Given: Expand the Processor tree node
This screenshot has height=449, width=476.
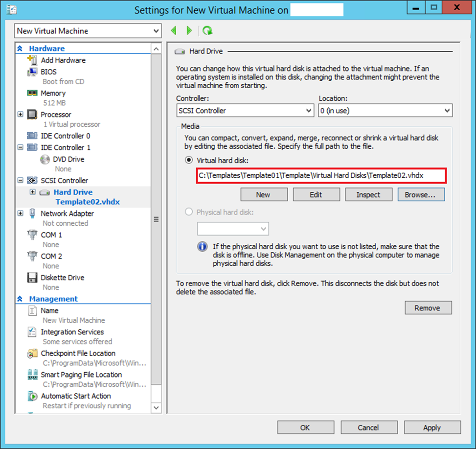Looking at the screenshot, I should point(21,114).
